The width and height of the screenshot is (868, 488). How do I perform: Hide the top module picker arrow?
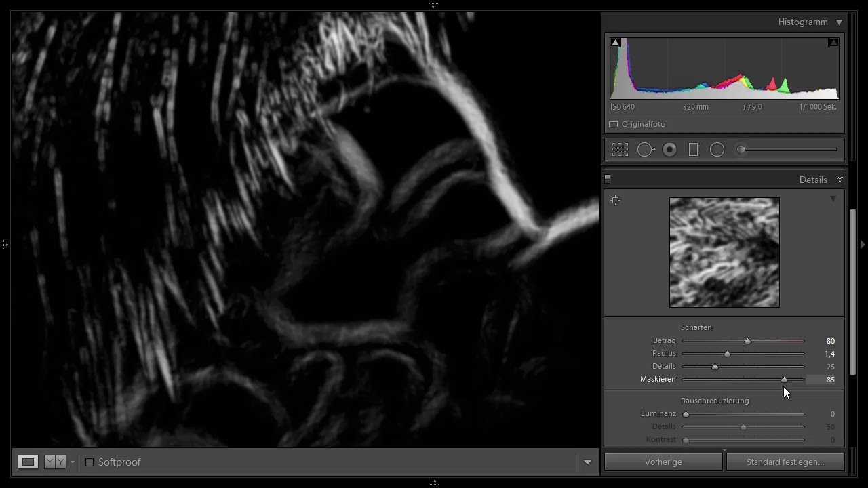(434, 5)
